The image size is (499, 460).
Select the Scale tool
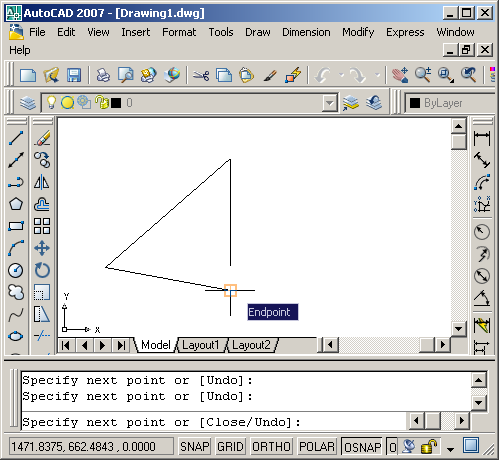42,292
